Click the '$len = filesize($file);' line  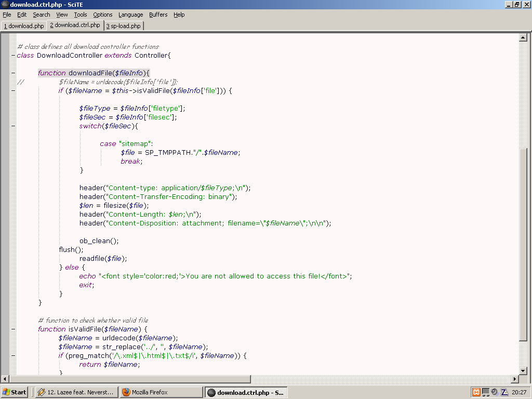(x=114, y=205)
